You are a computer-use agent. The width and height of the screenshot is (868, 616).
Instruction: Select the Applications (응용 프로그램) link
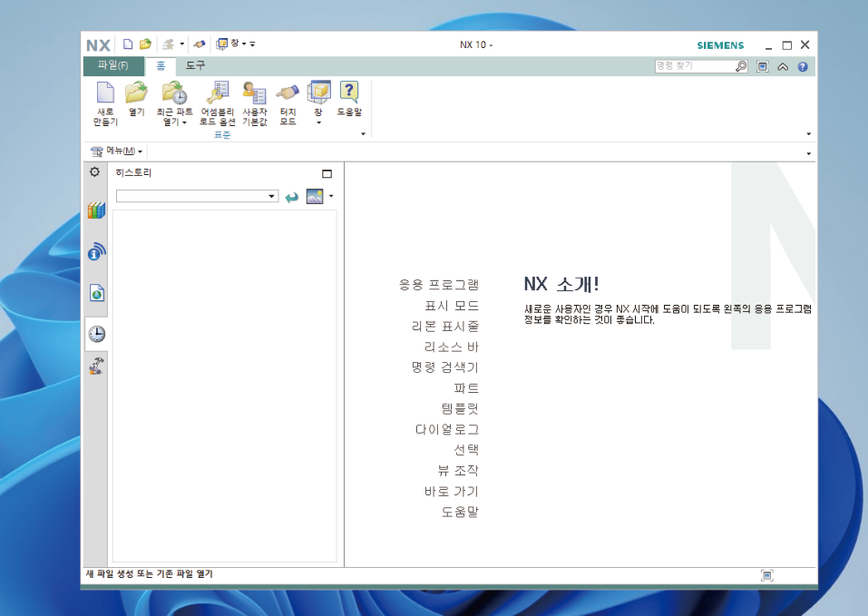click(x=438, y=285)
